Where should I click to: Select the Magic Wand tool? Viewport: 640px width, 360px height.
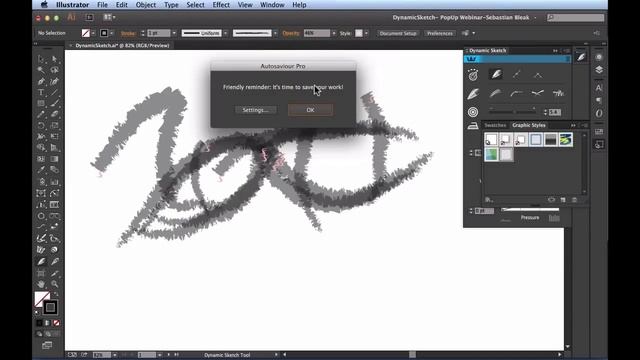(41, 70)
